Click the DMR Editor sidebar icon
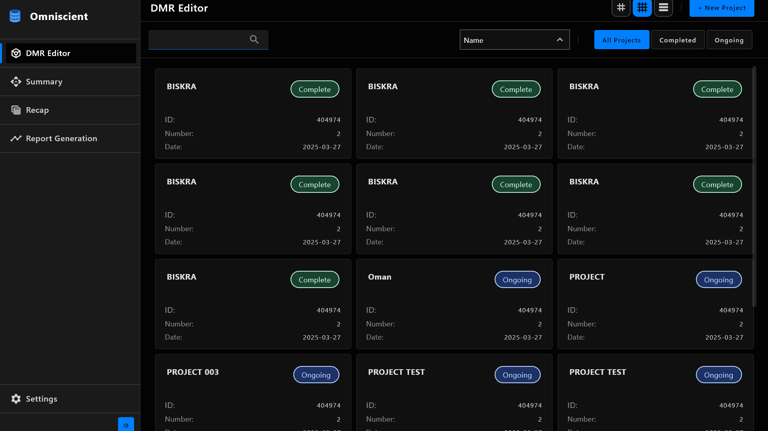This screenshot has width=768, height=431. click(16, 53)
